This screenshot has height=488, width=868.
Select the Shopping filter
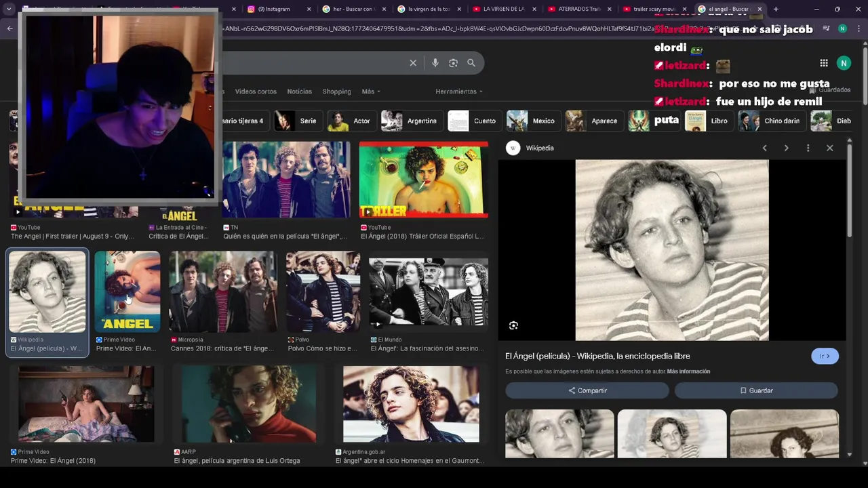tap(336, 91)
